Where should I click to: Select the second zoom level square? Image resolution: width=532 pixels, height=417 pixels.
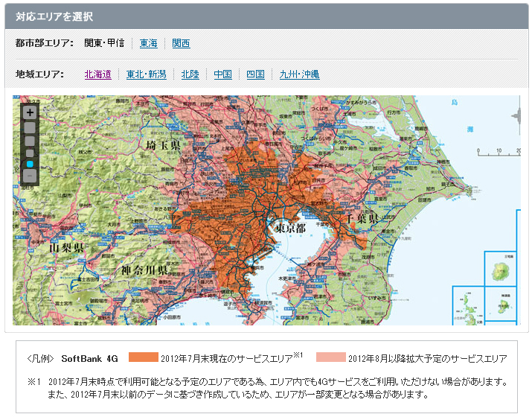click(x=30, y=140)
